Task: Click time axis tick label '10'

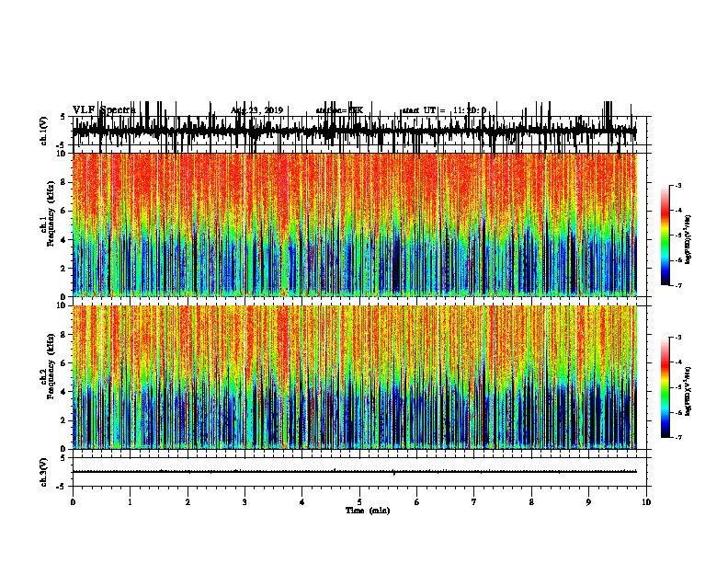Action: point(646,502)
